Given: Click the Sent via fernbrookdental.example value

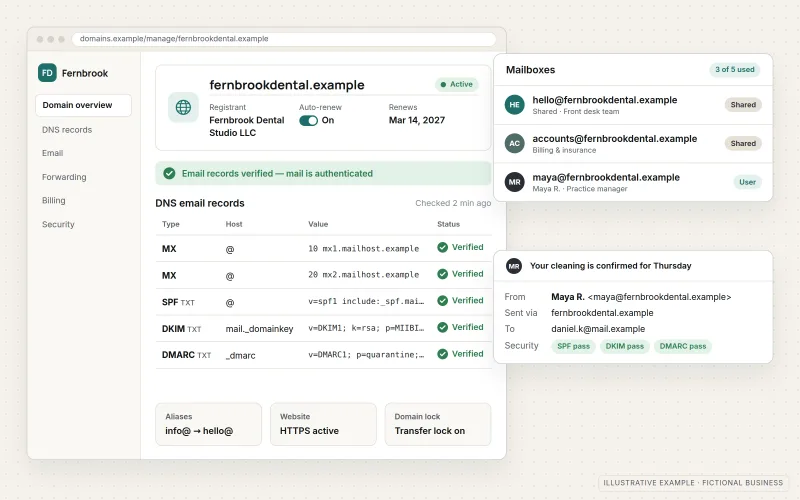Looking at the screenshot, I should pos(602,313).
